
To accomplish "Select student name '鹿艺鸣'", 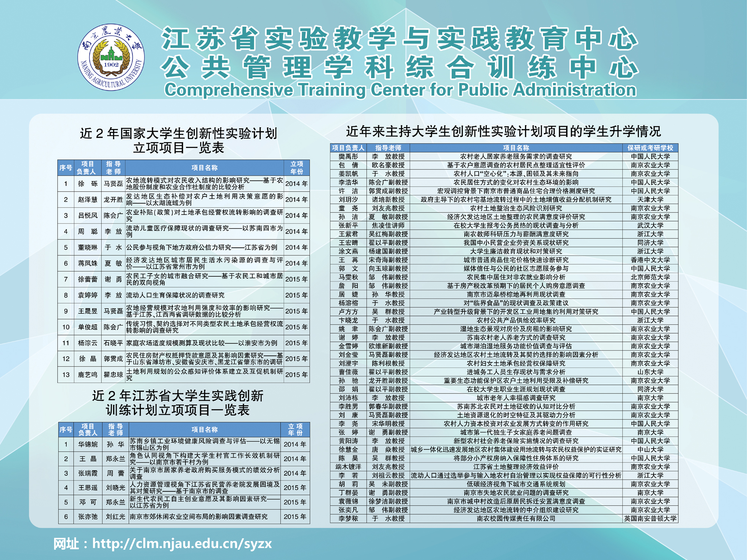I will pyautogui.click(x=88, y=375).
